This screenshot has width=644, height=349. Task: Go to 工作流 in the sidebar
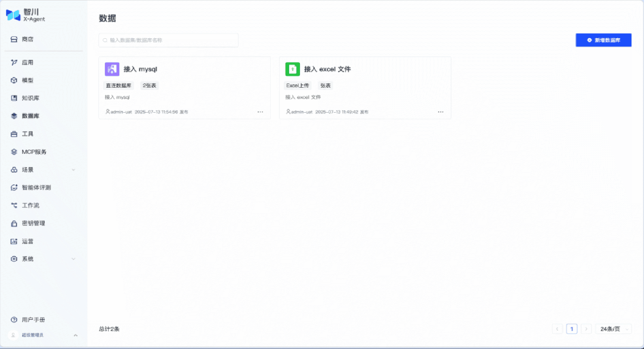[31, 206]
